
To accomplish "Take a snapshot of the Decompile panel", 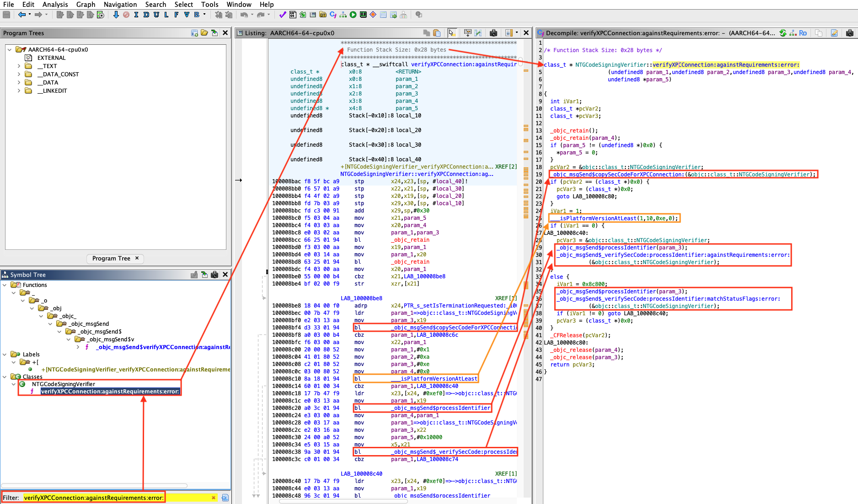I will pos(849,33).
